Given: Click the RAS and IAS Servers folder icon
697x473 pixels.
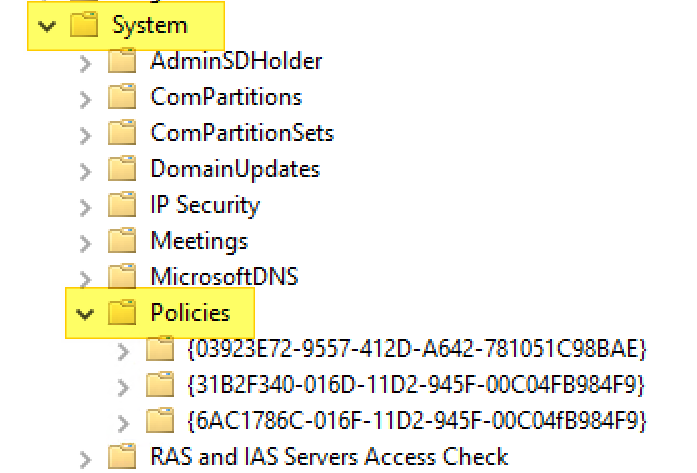Looking at the screenshot, I should coord(122,457).
